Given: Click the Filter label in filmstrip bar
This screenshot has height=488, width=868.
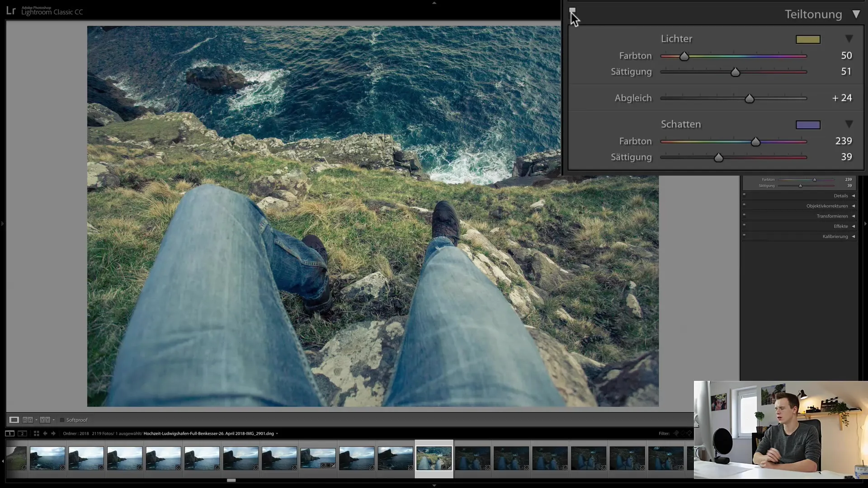Looking at the screenshot, I should pyautogui.click(x=664, y=434).
